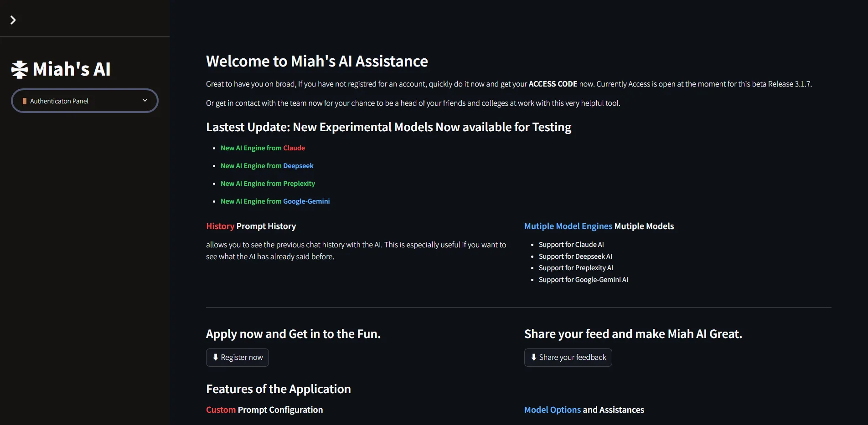The width and height of the screenshot is (868, 425).
Task: Click the Support for Claude AI item
Action: tap(571, 245)
